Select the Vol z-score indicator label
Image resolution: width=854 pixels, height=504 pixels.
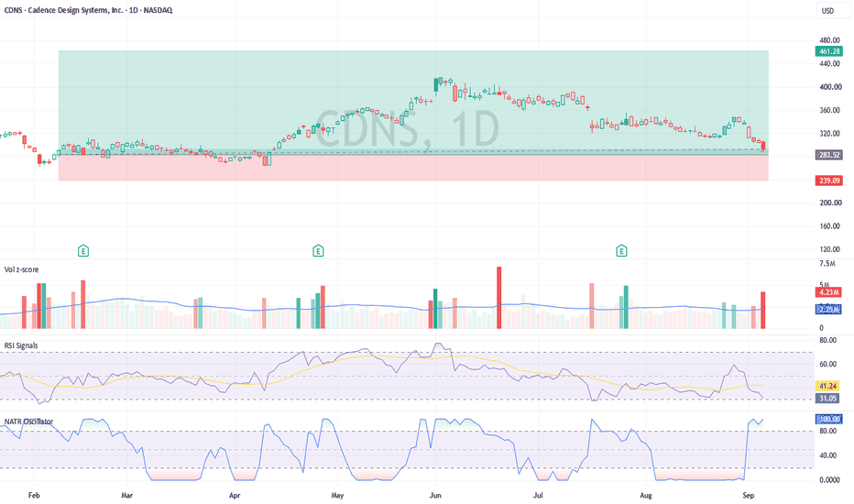coord(22,269)
